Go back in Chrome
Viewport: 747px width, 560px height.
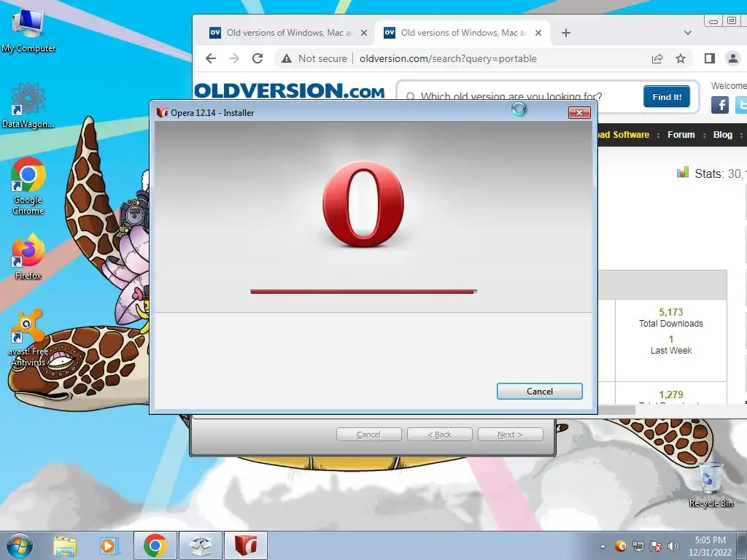[211, 58]
